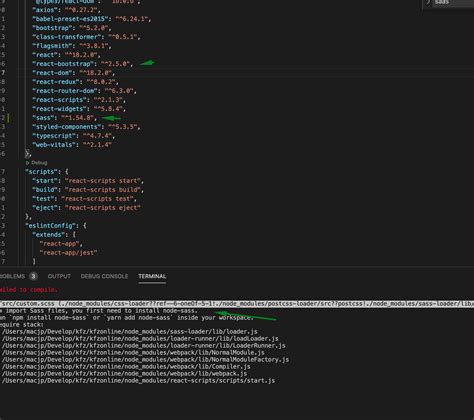Click the "react-scripts start" script value
This screenshot has height=420, width=474.
pyautogui.click(x=103, y=181)
